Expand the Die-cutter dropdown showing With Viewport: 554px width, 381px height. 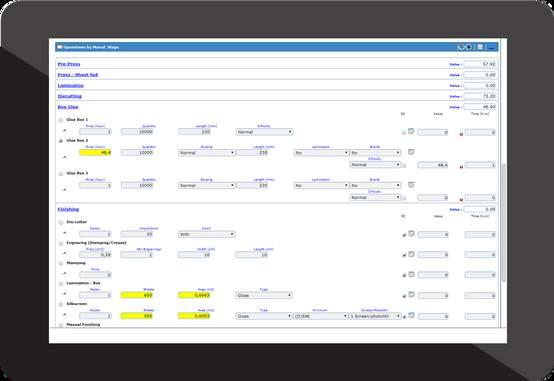tap(206, 234)
